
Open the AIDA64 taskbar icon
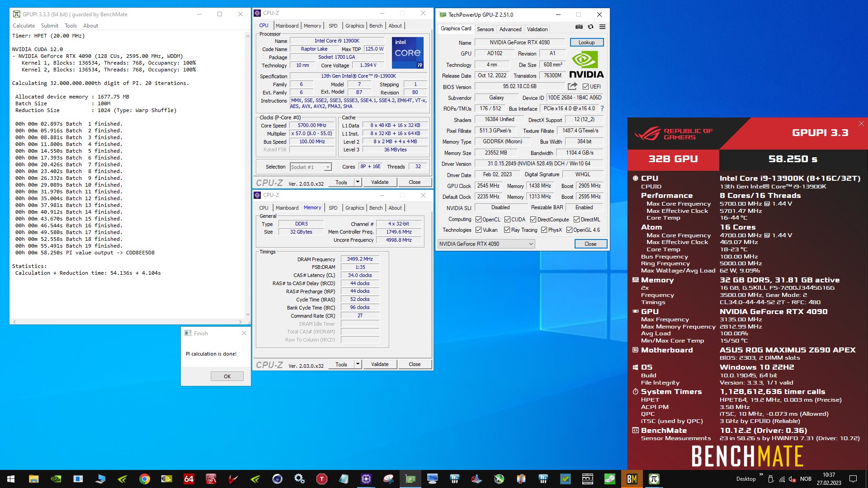189,479
